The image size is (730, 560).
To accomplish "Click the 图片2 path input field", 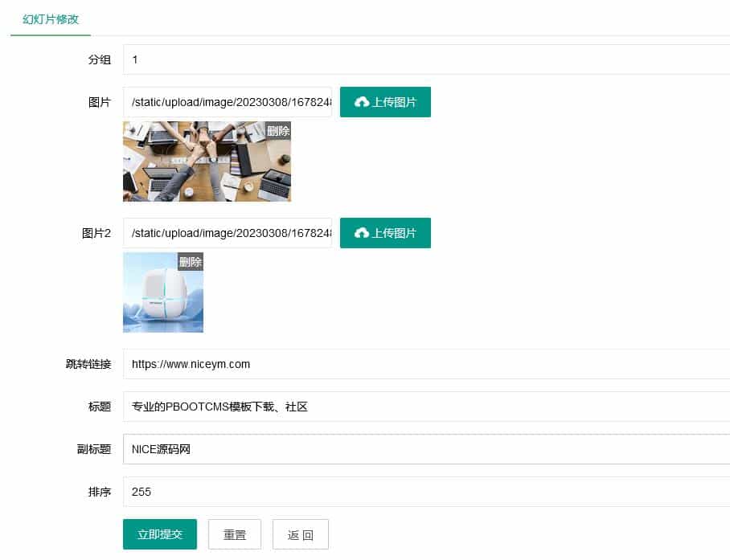I will pos(228,233).
